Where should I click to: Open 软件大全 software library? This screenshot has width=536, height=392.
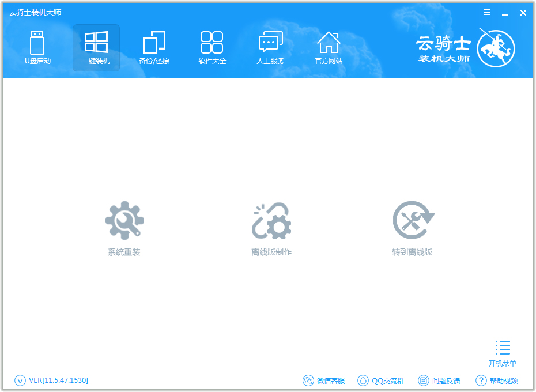[212, 48]
